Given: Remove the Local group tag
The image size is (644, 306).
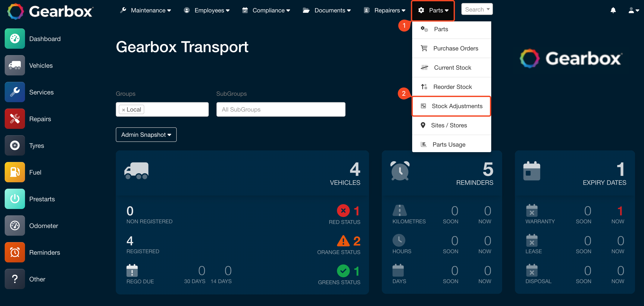Looking at the screenshot, I should 124,110.
